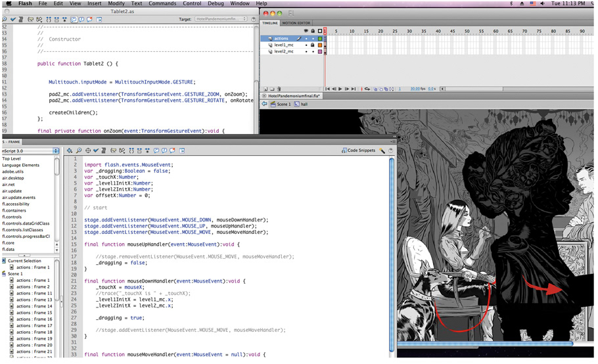Click level2_mc layer purple color swatch
This screenshot has width=598, height=364.
point(320,51)
